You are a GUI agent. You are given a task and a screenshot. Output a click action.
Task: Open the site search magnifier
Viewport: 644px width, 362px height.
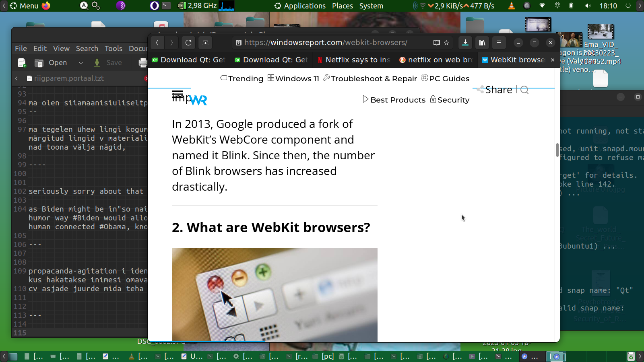(x=524, y=90)
